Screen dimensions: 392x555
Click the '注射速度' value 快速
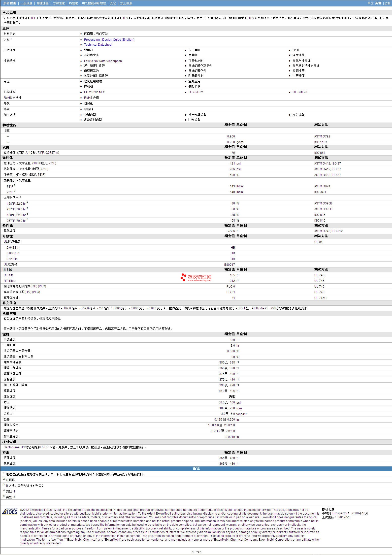click(x=232, y=396)
